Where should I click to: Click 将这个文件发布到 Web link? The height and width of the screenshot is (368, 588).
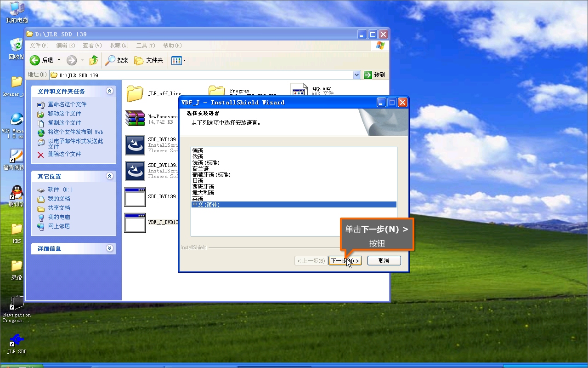(75, 132)
